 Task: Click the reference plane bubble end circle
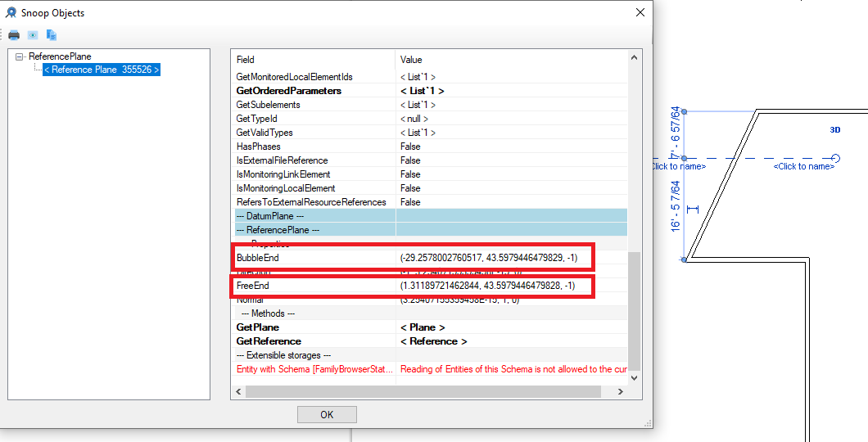point(836,158)
